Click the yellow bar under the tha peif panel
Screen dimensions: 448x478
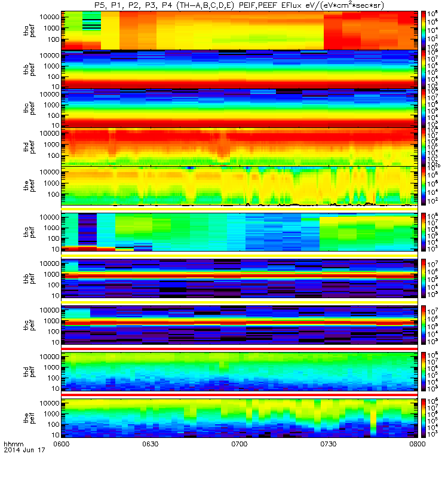240,256
